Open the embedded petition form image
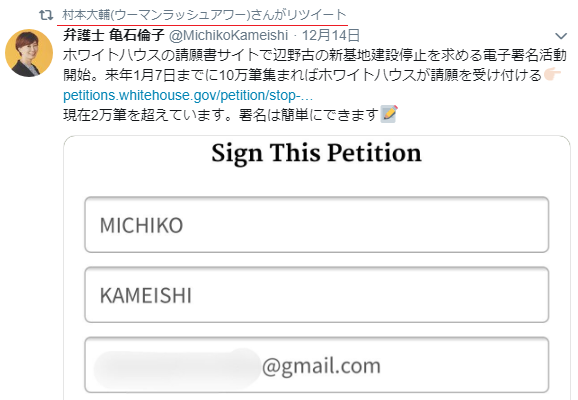 tap(317, 268)
